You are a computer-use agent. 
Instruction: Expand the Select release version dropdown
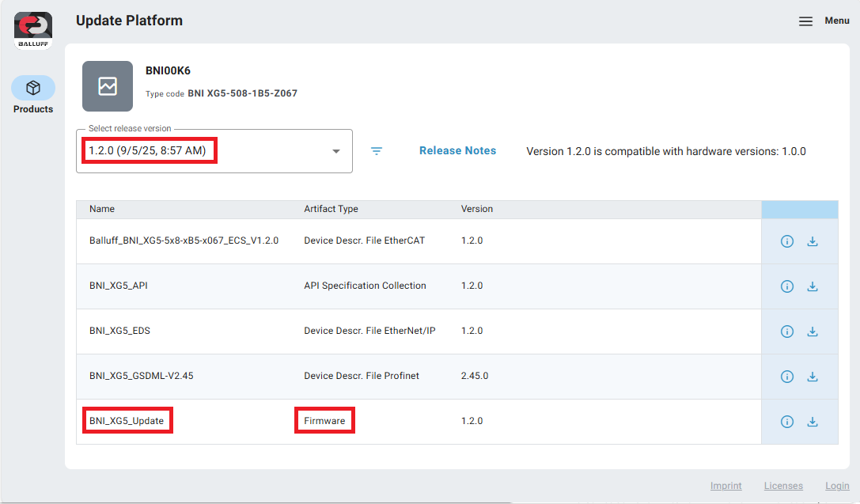point(206,151)
